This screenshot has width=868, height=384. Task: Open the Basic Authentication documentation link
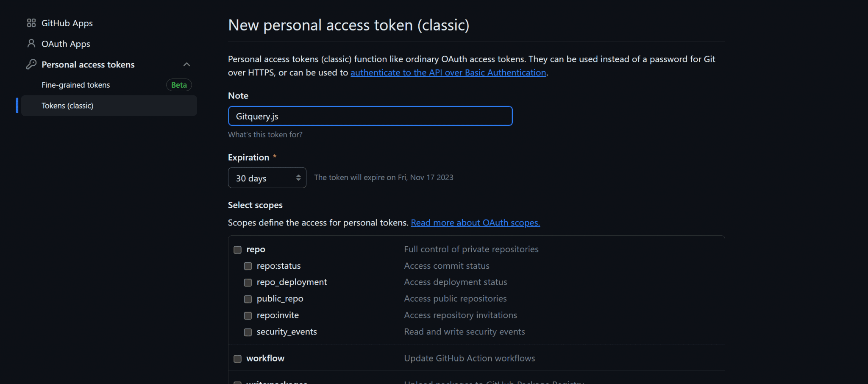pyautogui.click(x=448, y=72)
